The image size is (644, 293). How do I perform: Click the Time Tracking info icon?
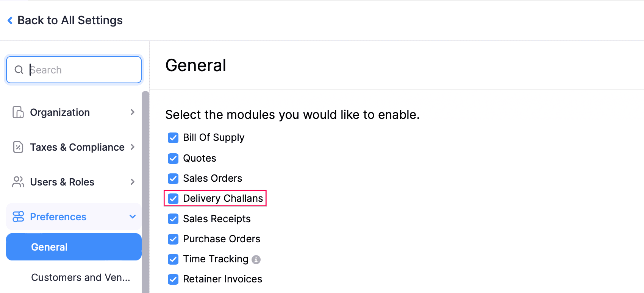click(256, 260)
